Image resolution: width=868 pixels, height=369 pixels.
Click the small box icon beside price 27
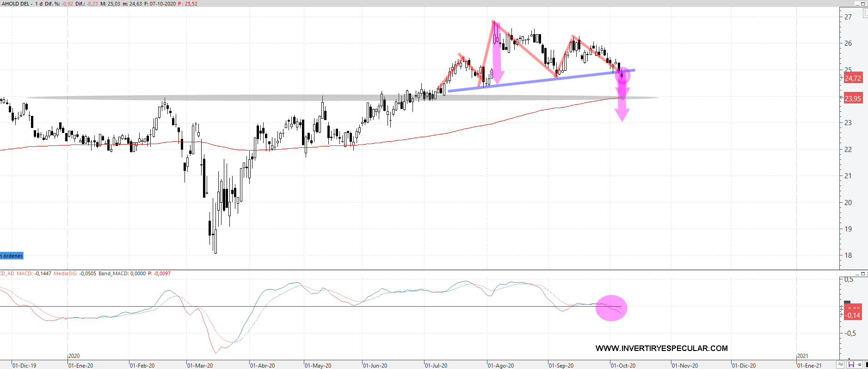click(865, 13)
